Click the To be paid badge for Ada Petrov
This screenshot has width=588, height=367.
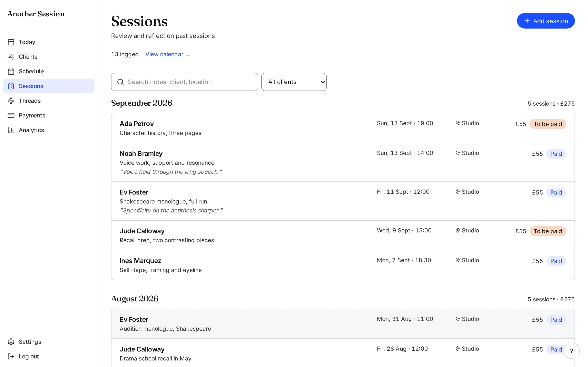(548, 124)
